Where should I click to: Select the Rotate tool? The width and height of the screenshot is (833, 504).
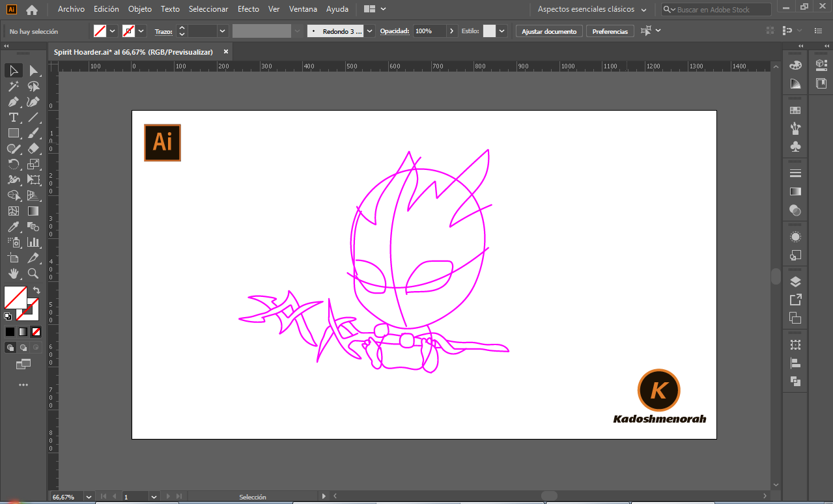click(14, 164)
